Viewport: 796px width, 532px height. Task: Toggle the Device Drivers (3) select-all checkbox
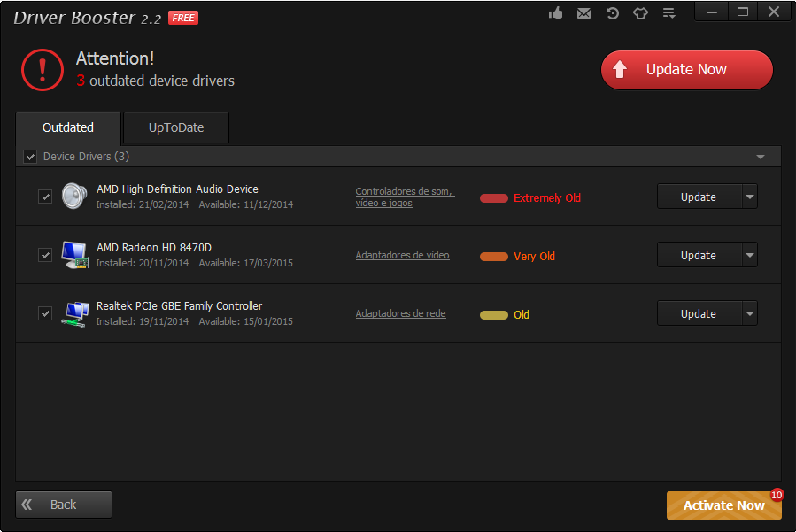tap(30, 157)
